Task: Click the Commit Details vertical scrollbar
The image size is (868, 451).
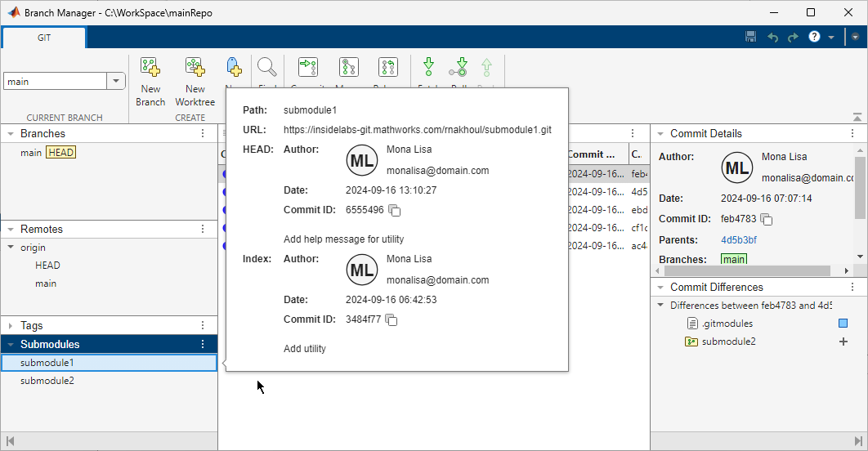Action: point(859,190)
